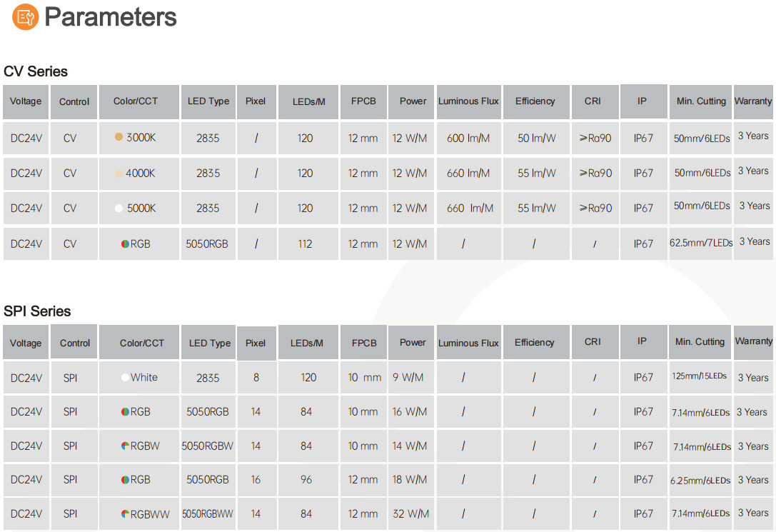Click the RGBWW color icon
Screen dimensions: 776x532
tap(125, 514)
